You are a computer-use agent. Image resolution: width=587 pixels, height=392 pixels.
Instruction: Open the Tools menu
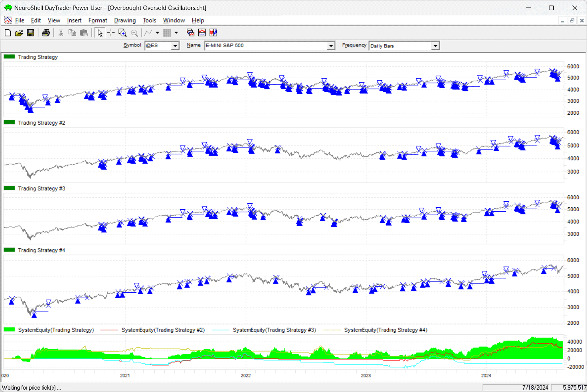click(x=150, y=21)
